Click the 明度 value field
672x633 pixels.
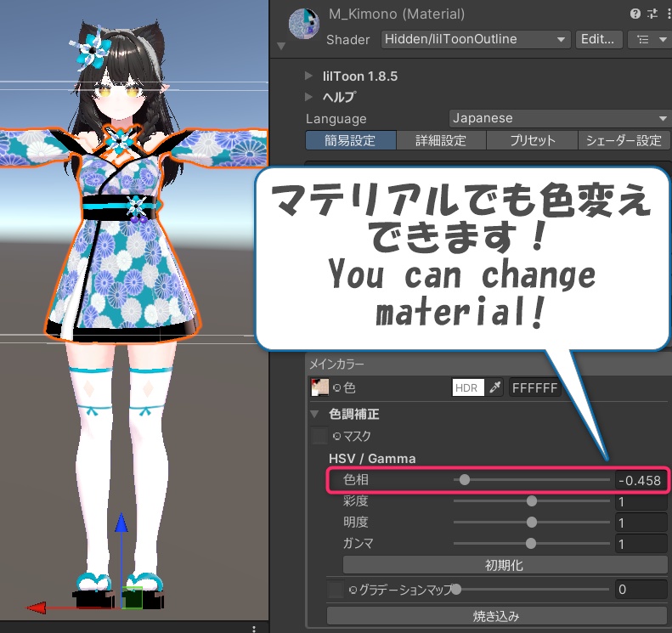641,523
